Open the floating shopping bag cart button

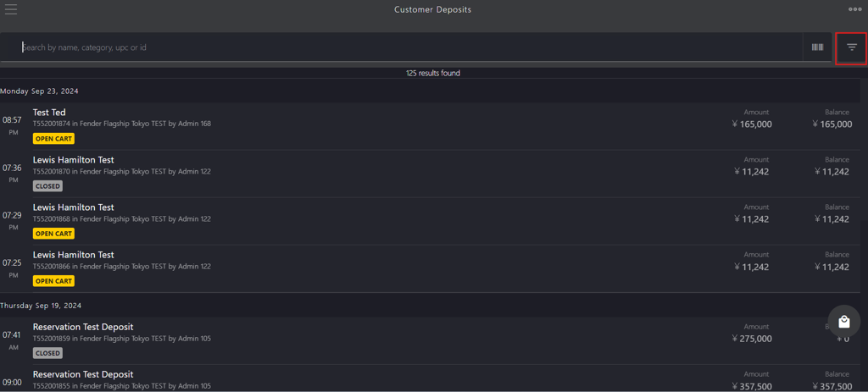click(844, 321)
